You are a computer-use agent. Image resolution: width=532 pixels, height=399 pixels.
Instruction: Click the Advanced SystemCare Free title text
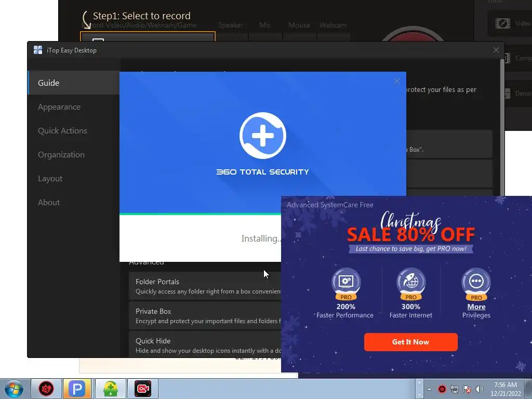pyautogui.click(x=330, y=205)
